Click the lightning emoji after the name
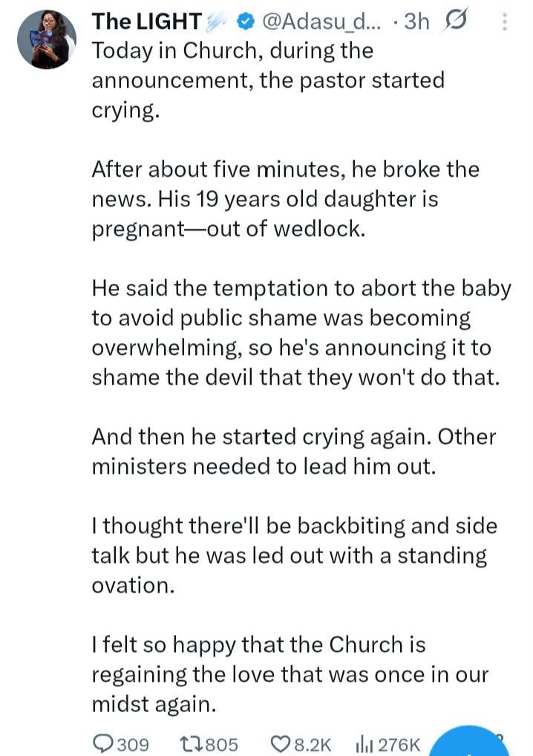The height and width of the screenshot is (756, 533). click(x=217, y=22)
